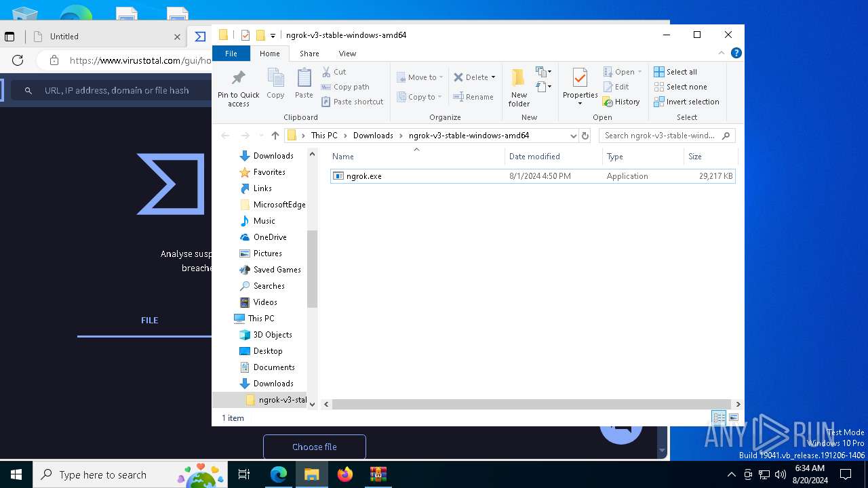Click the file list horizontal scrollbar
Screen dimensions: 868x488
tap(532, 404)
